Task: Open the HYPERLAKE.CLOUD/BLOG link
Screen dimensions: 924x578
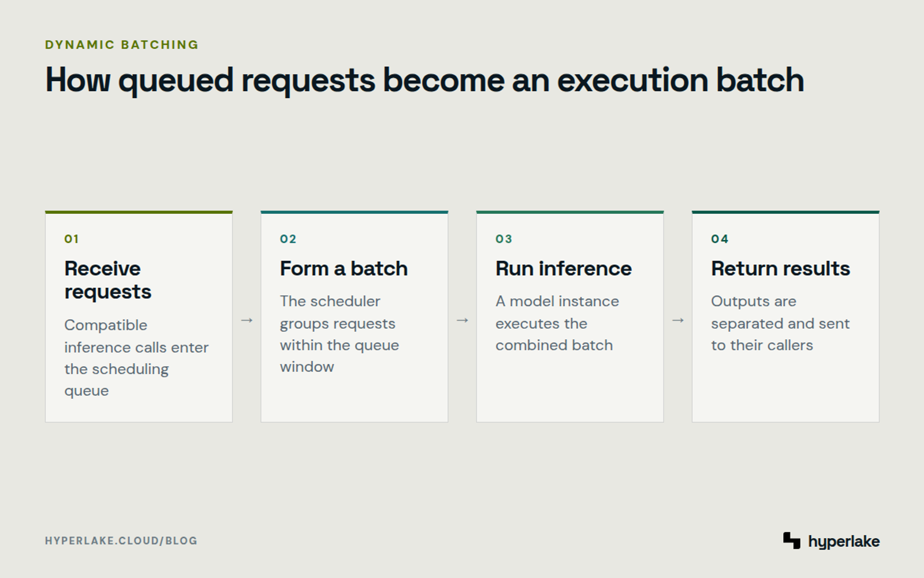Action: (121, 541)
